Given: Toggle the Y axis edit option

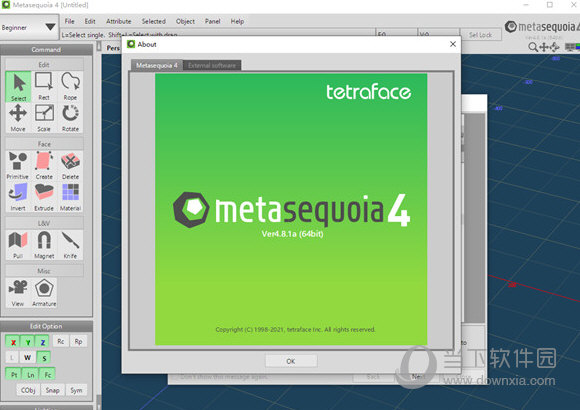Looking at the screenshot, I should point(28,342).
